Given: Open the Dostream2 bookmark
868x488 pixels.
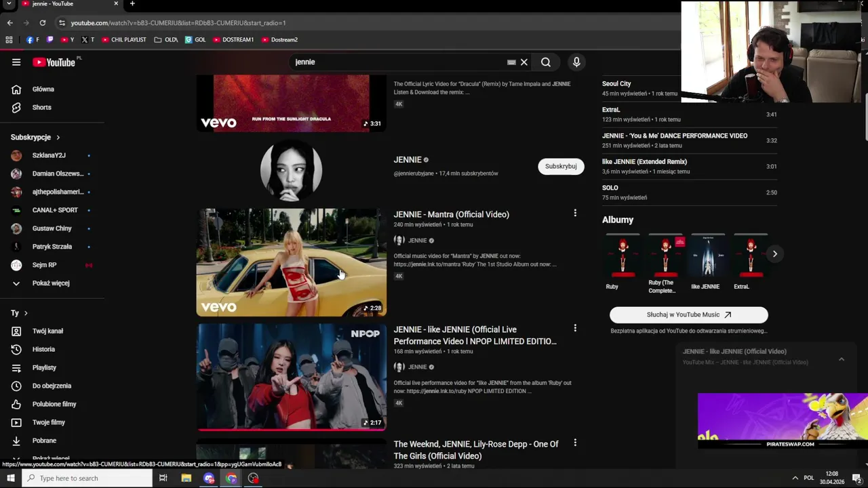Looking at the screenshot, I should [x=279, y=40].
